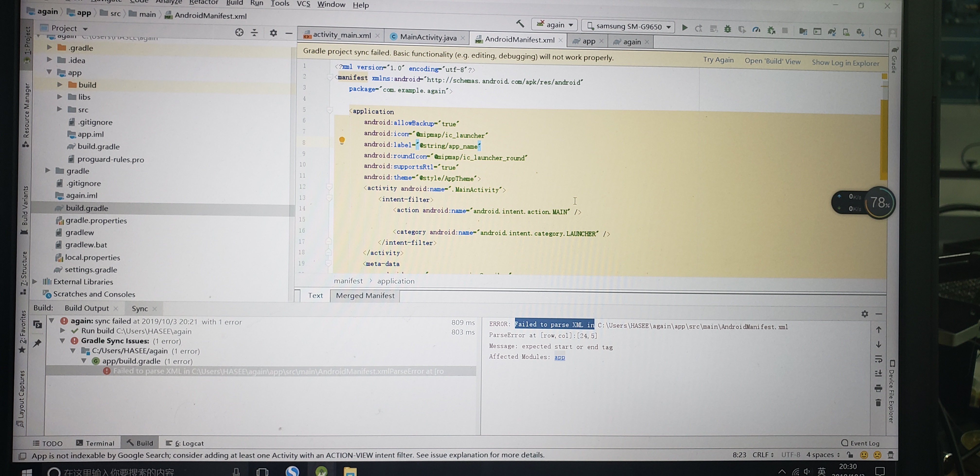Run the app with green play button
Screen dimensions: 980x476
(x=684, y=27)
